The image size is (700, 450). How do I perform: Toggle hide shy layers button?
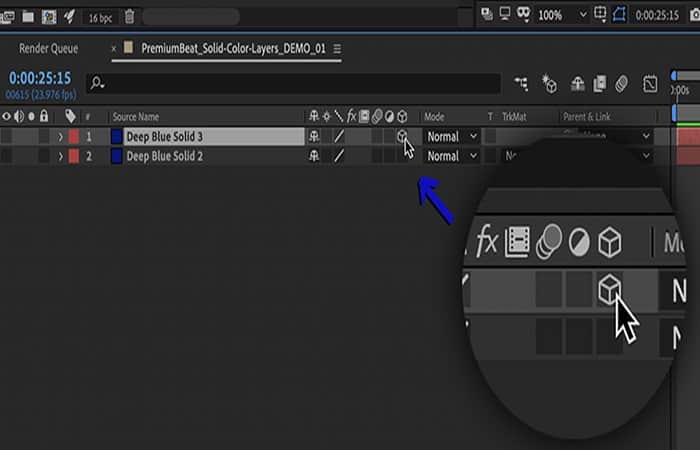[x=578, y=83]
